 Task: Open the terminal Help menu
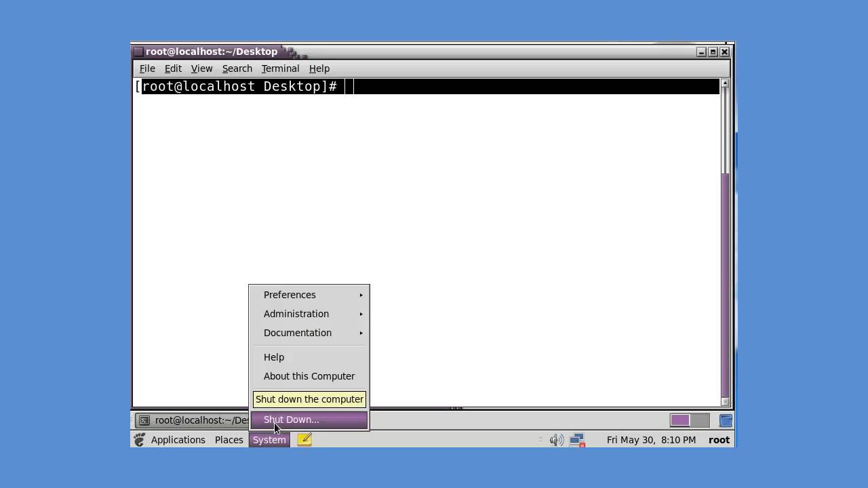[x=319, y=68]
